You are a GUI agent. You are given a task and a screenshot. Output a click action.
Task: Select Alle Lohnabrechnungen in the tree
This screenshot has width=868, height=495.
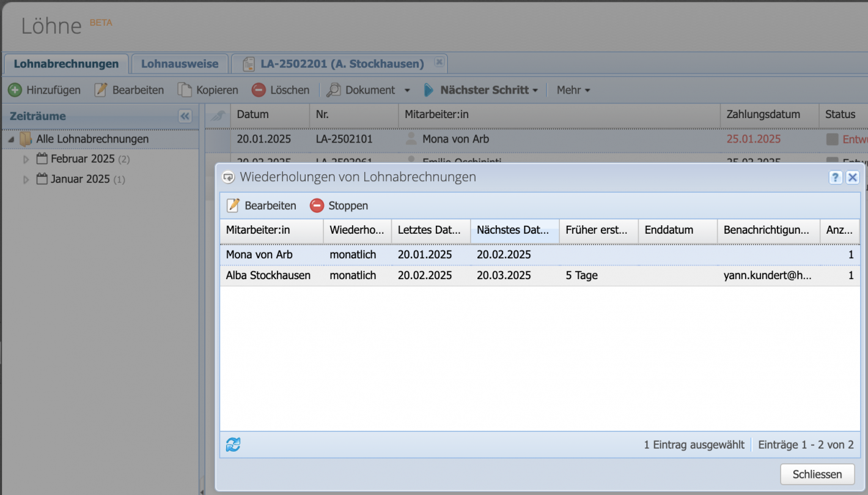click(92, 140)
